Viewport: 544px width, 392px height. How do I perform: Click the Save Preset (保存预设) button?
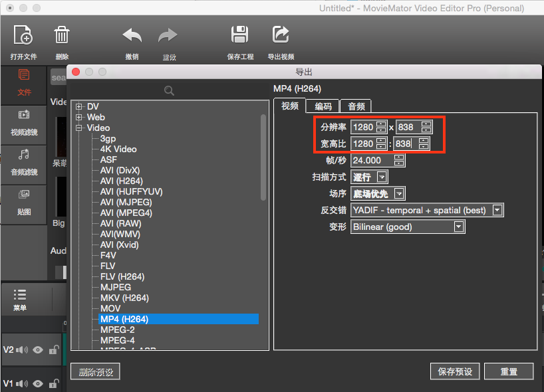coord(455,372)
